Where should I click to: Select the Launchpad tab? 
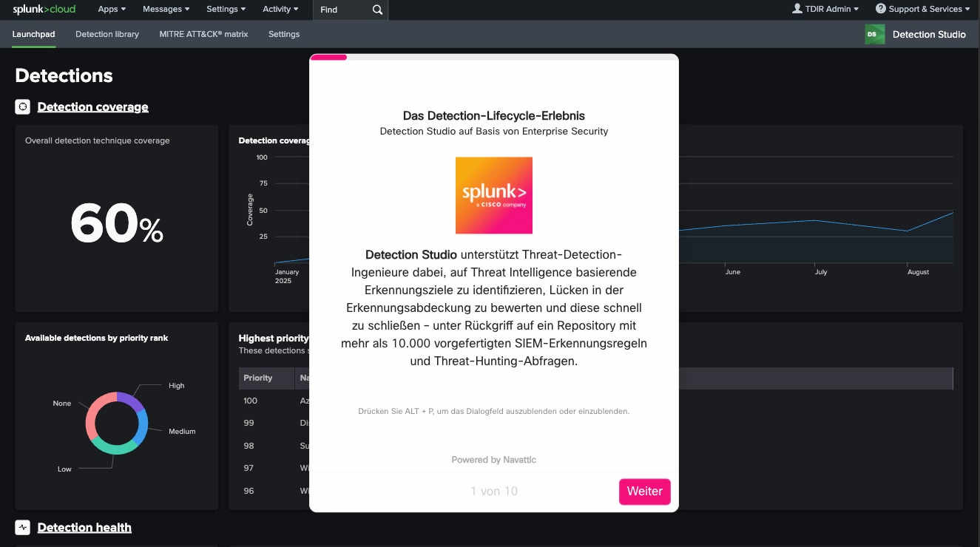coord(33,34)
